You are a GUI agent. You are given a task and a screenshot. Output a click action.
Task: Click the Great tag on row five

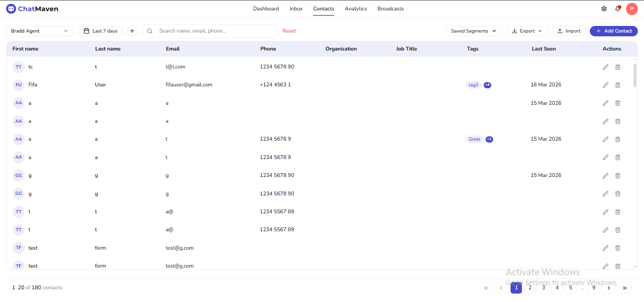(474, 139)
